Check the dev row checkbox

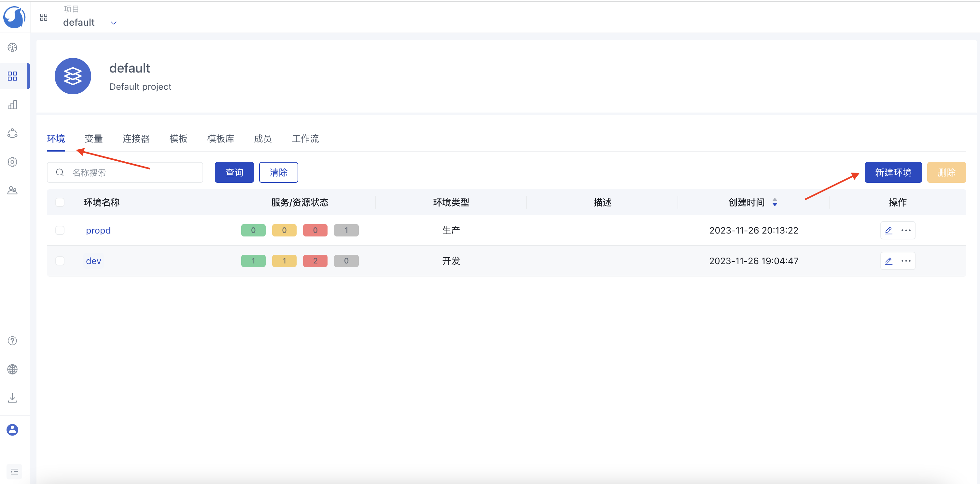60,261
